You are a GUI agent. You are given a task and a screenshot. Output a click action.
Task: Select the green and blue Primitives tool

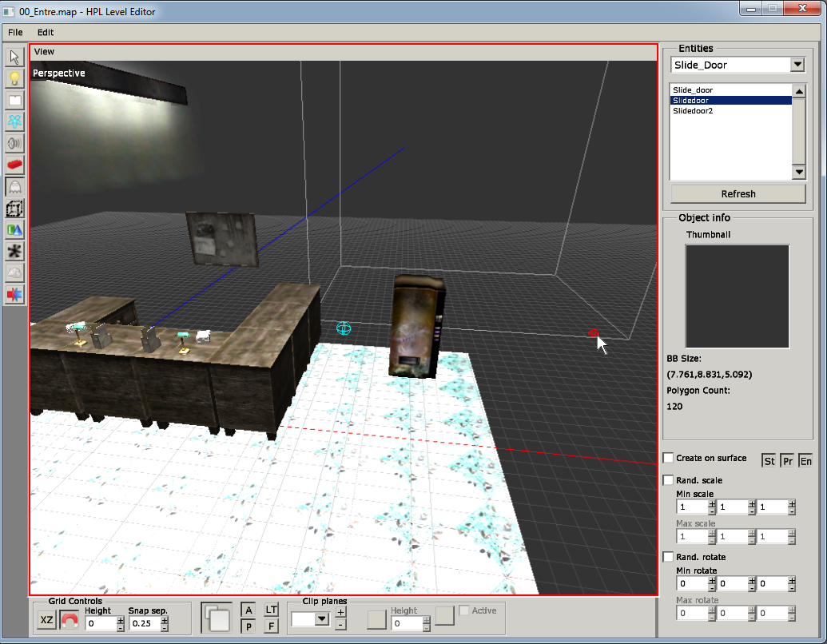[x=14, y=230]
